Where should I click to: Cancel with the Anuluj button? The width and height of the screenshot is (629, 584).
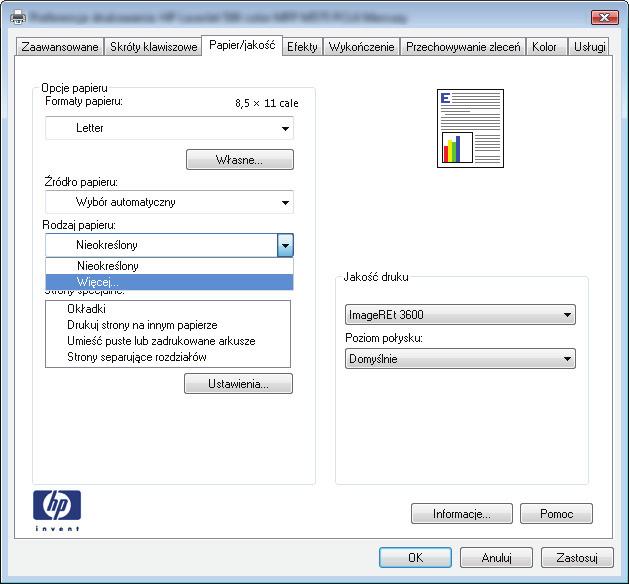(x=496, y=558)
